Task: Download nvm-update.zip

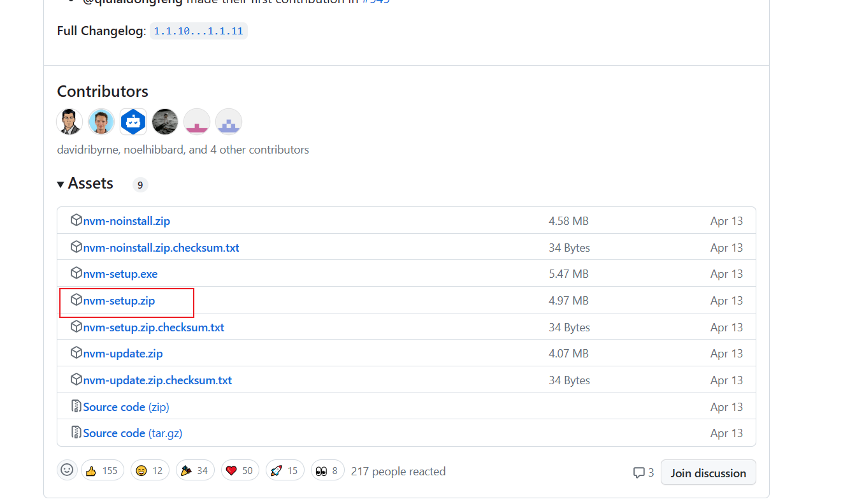Action: 123,354
